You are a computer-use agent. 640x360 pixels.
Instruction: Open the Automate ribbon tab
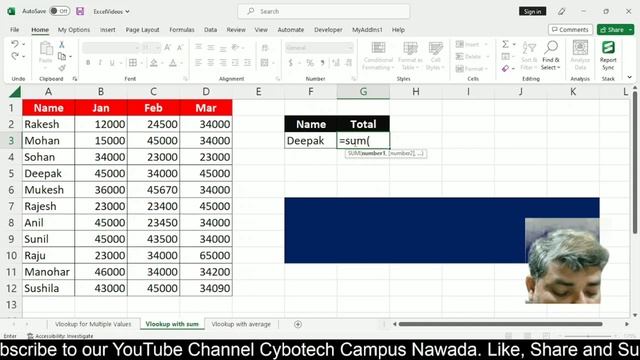(x=291, y=30)
